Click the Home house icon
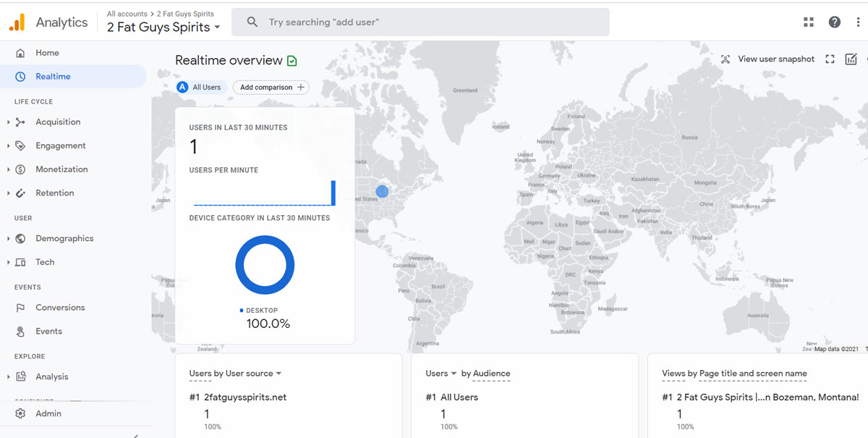The image size is (868, 438). pos(20,53)
